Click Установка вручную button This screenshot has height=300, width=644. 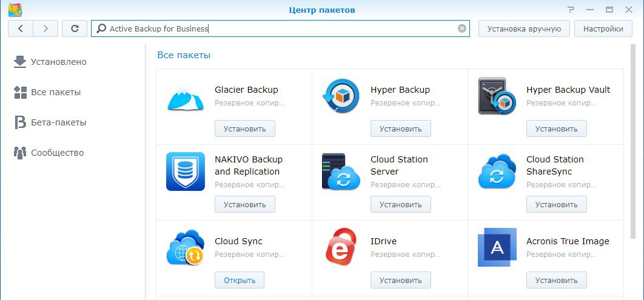(x=524, y=28)
